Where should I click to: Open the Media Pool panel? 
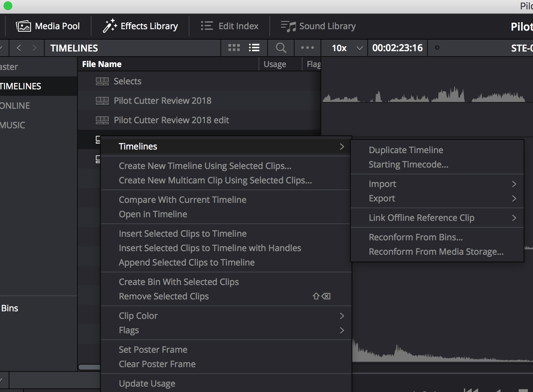pyautogui.click(x=48, y=26)
